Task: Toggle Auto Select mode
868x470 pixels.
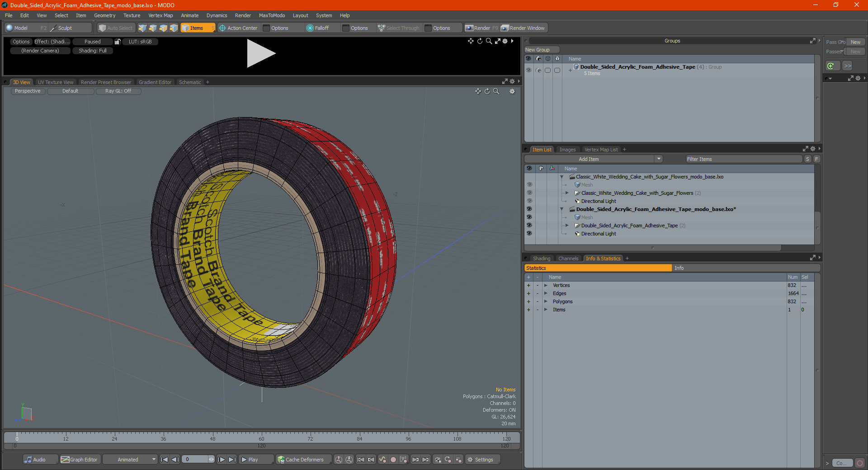Action: pos(115,28)
